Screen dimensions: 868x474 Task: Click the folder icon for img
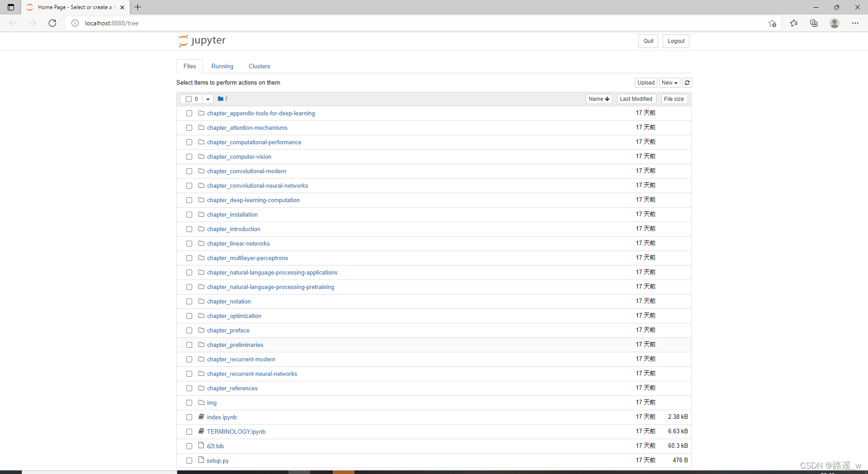pos(202,403)
